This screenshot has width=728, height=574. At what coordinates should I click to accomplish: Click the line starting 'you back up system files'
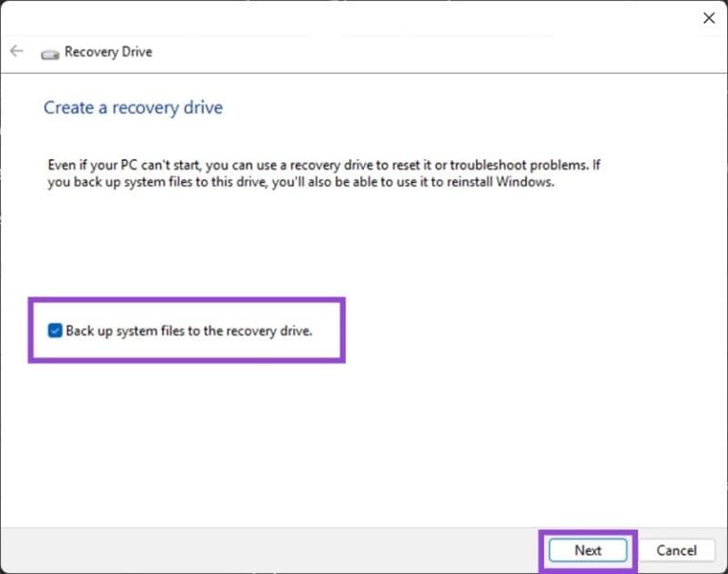pos(300,182)
